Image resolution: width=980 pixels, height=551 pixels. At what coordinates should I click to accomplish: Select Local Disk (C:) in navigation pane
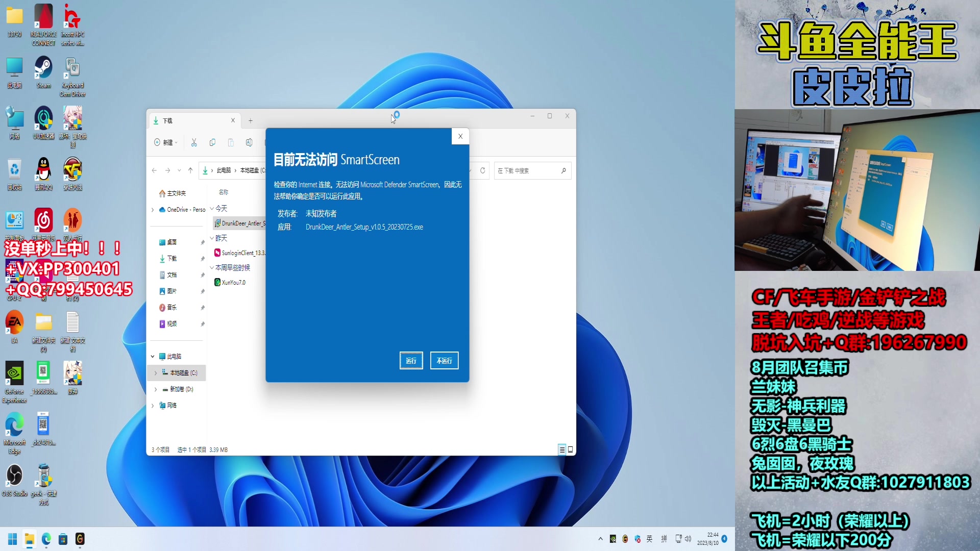click(x=183, y=373)
